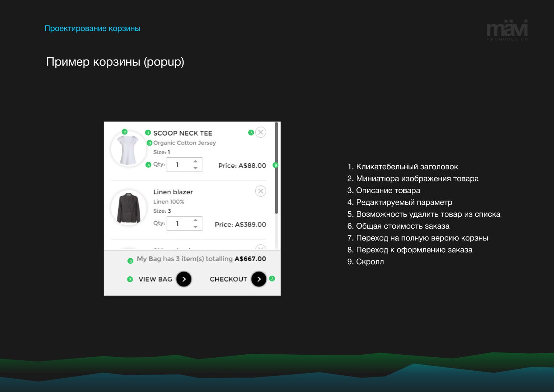The image size is (554, 392).
Task: Click the Price: A$88.00 text
Action: click(242, 166)
